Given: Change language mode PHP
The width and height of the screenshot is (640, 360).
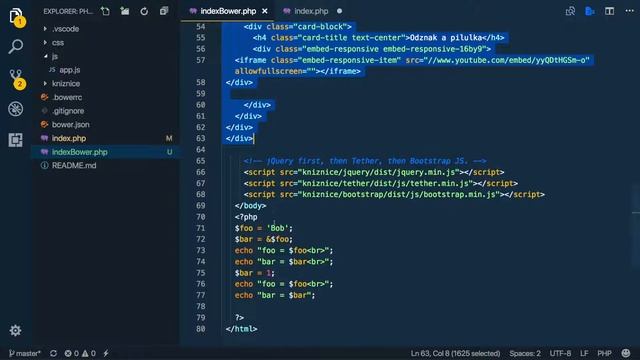Looking at the screenshot, I should point(604,353).
